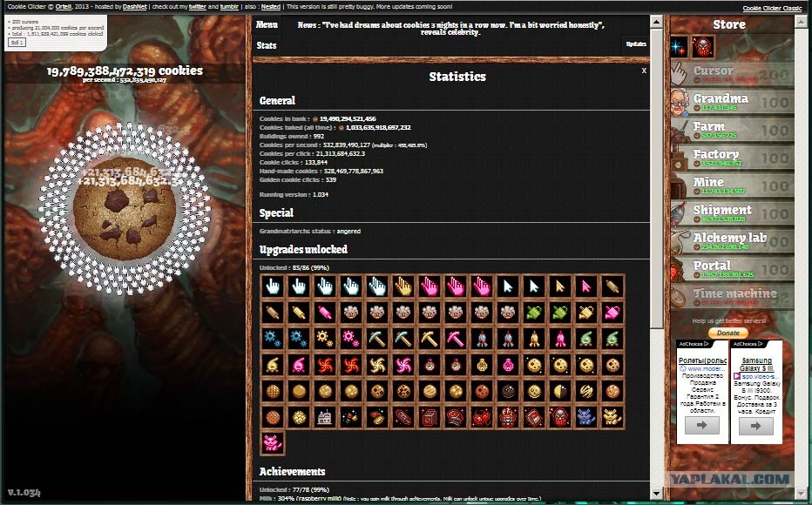Click the AdChoices label on left ad
The height and width of the screenshot is (505, 812).
click(x=694, y=344)
